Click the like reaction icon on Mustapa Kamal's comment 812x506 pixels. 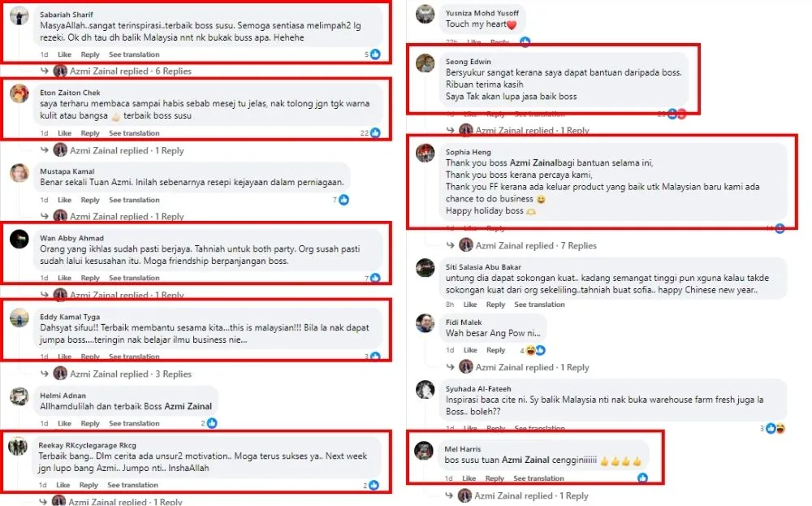click(x=344, y=200)
